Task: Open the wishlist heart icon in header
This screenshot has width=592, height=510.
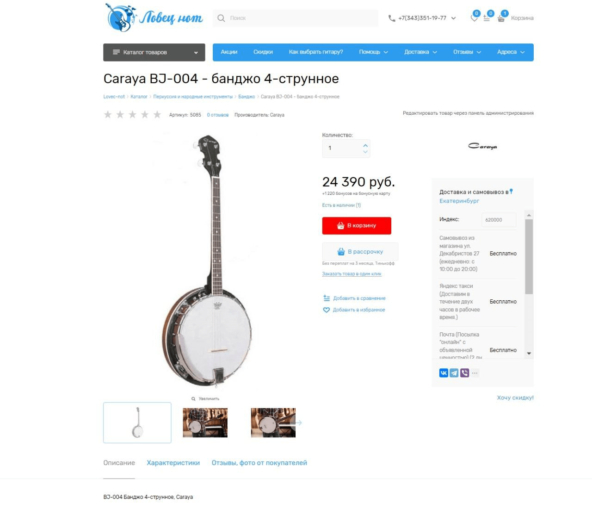Action: (x=474, y=18)
